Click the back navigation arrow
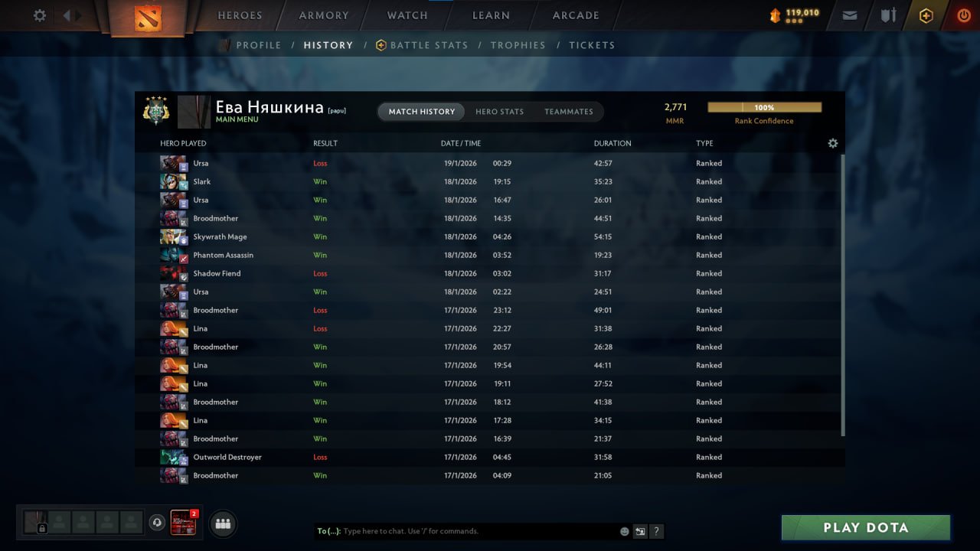Screen dimensions: 980x551 66,15
